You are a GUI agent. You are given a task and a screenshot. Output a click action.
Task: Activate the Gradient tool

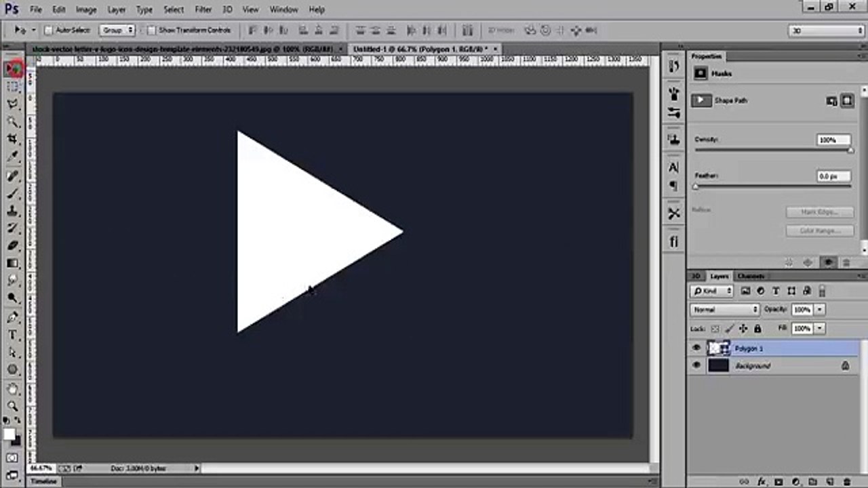[13, 263]
